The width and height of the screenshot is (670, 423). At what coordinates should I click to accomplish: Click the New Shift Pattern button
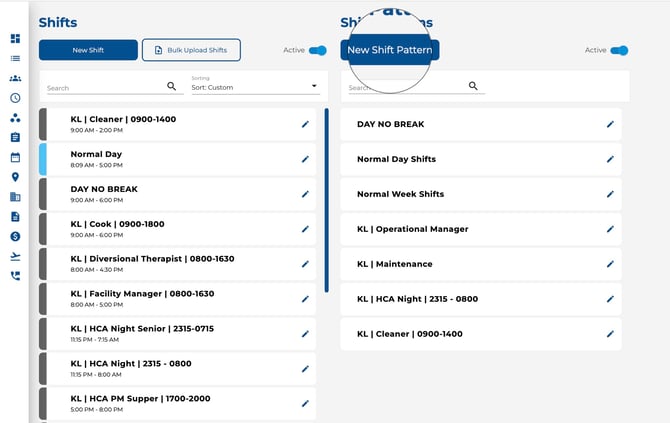389,50
